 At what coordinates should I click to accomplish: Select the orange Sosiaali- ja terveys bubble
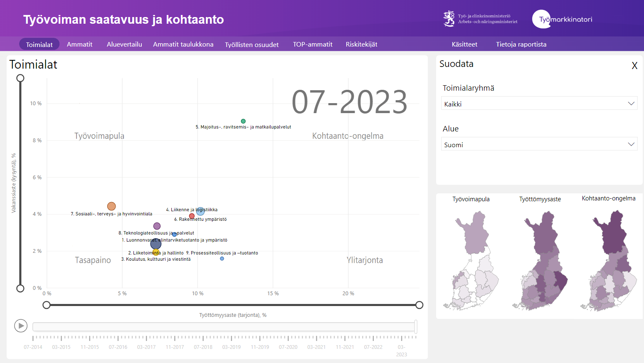(111, 206)
